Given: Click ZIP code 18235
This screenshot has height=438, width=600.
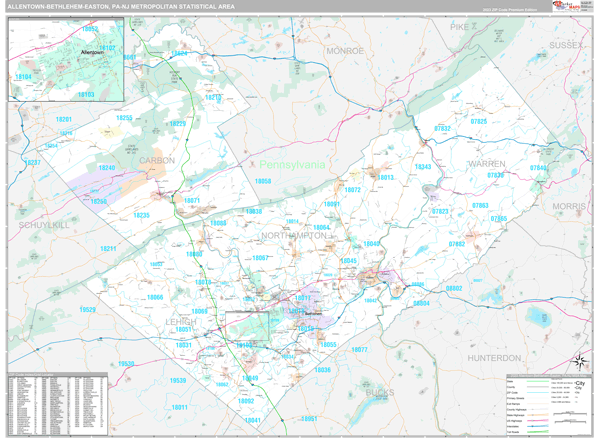Looking at the screenshot, I should pyautogui.click(x=141, y=215).
